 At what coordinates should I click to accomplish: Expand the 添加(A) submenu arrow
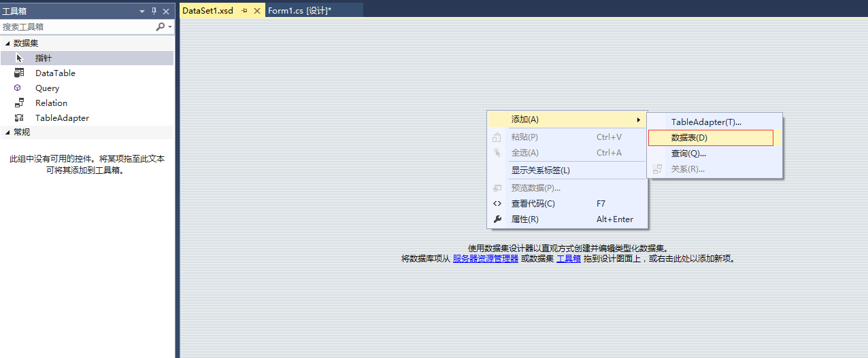tap(638, 120)
